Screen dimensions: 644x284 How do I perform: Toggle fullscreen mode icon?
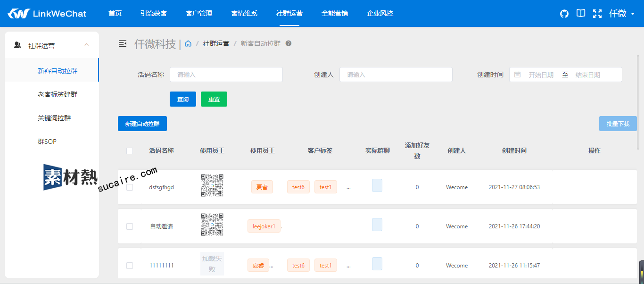pyautogui.click(x=597, y=14)
